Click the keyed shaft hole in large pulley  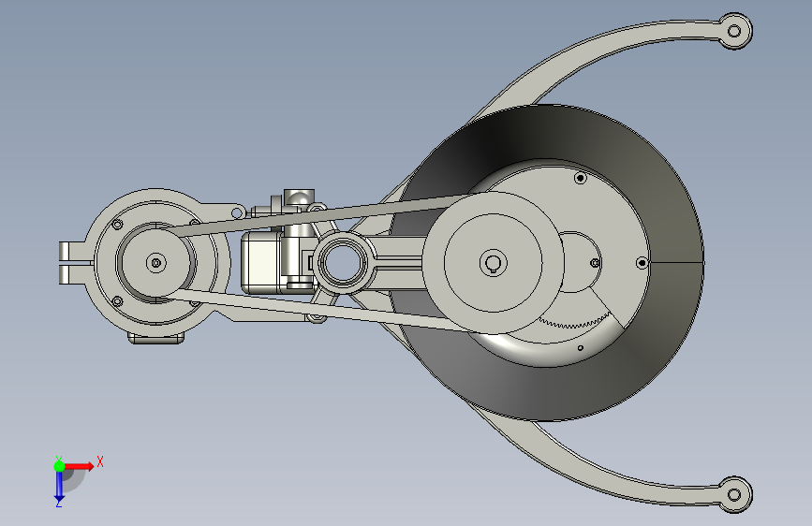493,263
